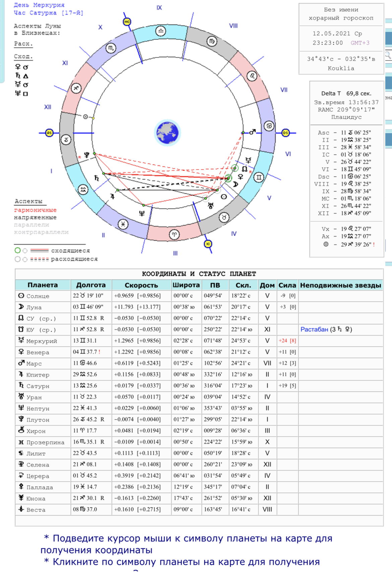The height and width of the screenshot is (579, 392).
Task: Click the North Node symbol on the chart
Action: click(x=245, y=169)
